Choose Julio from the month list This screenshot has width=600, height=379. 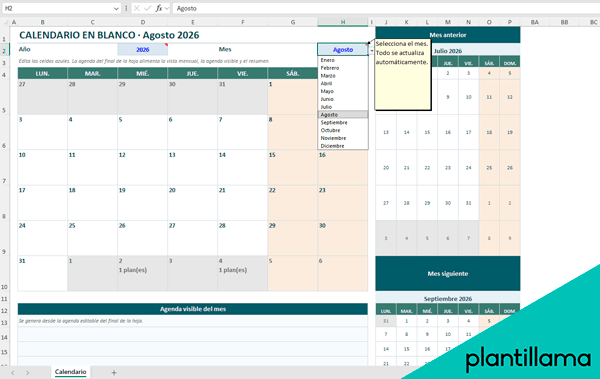pos(343,107)
